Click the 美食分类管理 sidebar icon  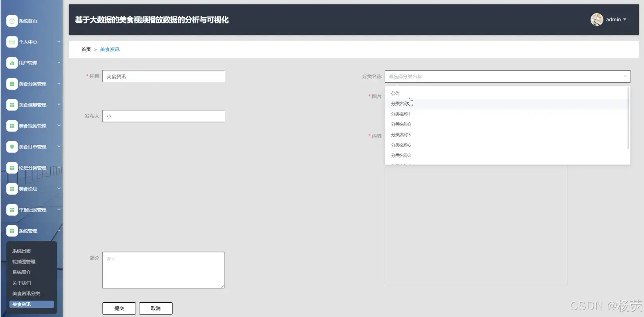12,84
